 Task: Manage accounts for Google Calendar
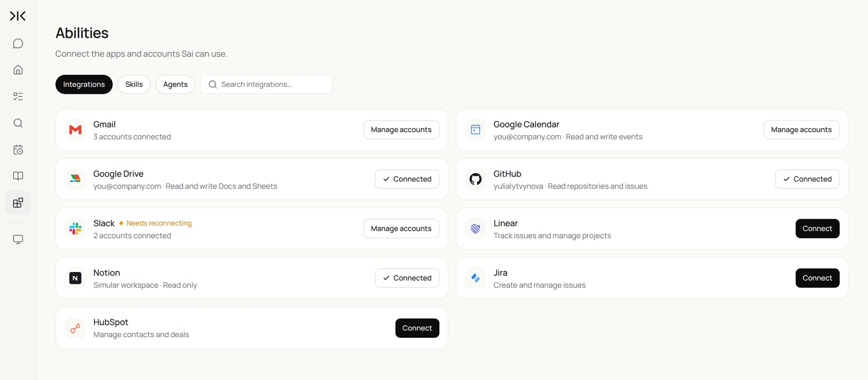pos(801,130)
